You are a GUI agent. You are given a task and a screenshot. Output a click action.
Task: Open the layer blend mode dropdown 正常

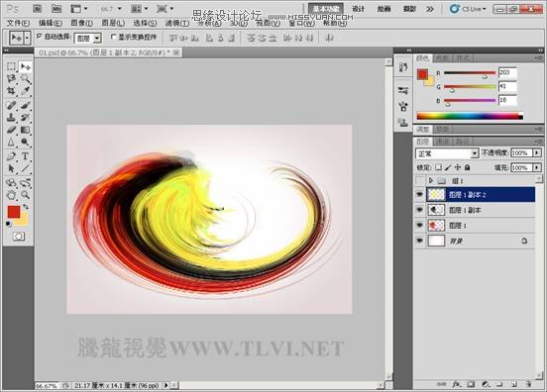point(447,153)
